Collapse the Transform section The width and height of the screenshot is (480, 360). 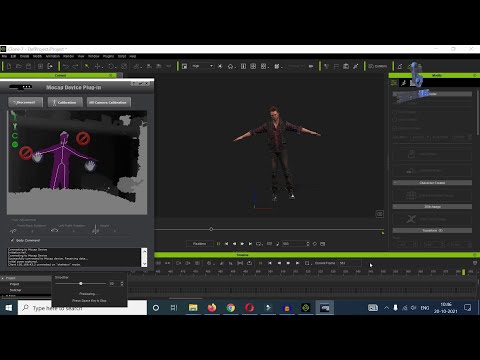click(395, 230)
